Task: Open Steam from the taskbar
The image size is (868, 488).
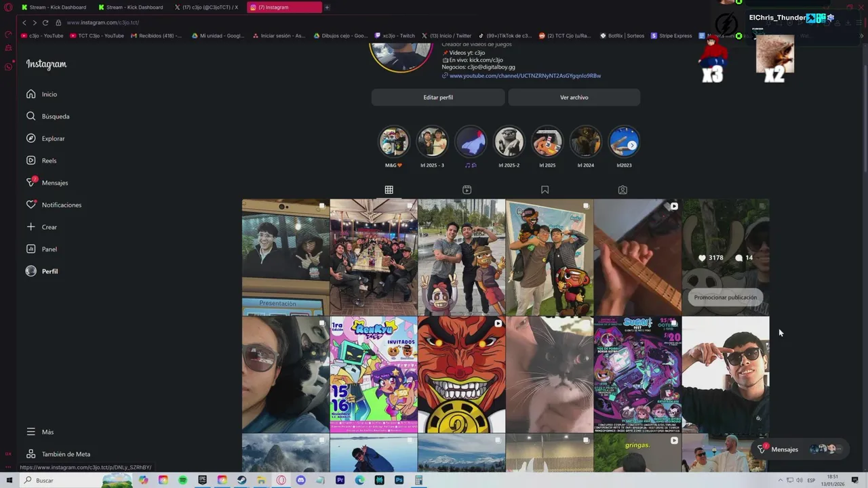Action: tap(242, 481)
